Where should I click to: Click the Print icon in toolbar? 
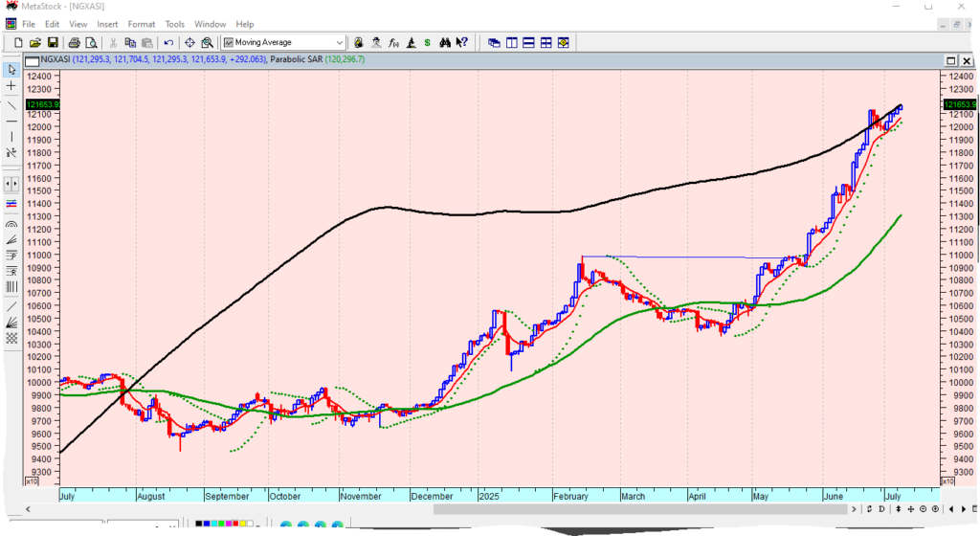[x=73, y=42]
